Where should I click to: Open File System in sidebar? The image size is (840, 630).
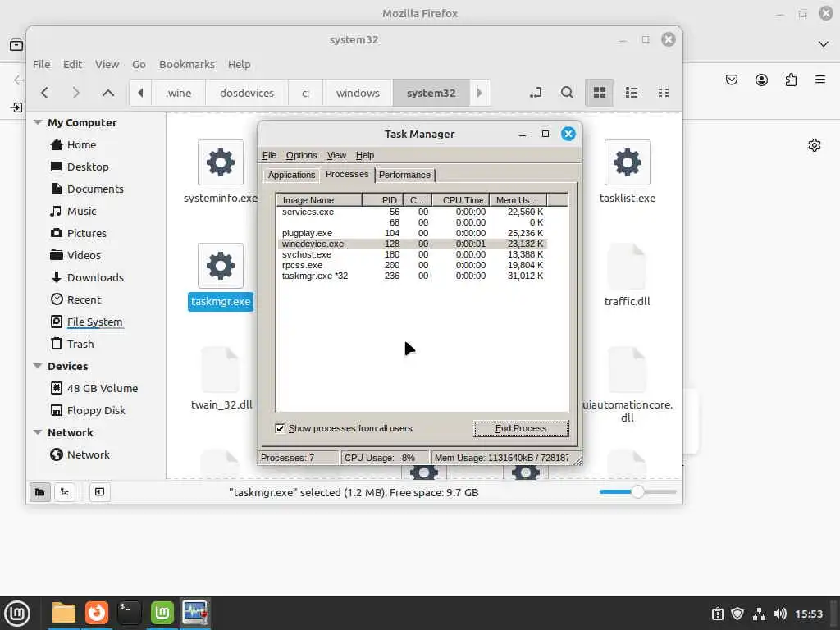coord(95,322)
